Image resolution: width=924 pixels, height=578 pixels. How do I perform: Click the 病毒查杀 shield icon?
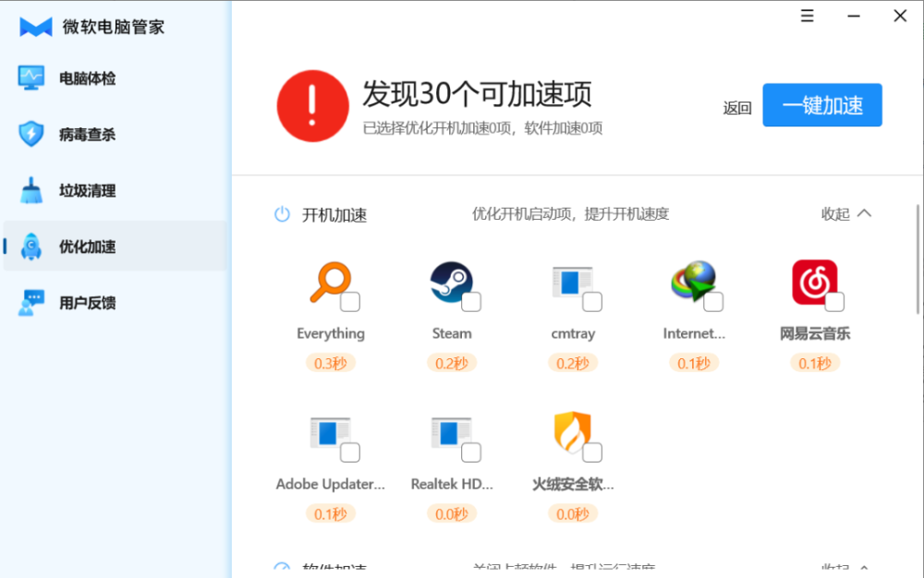30,134
